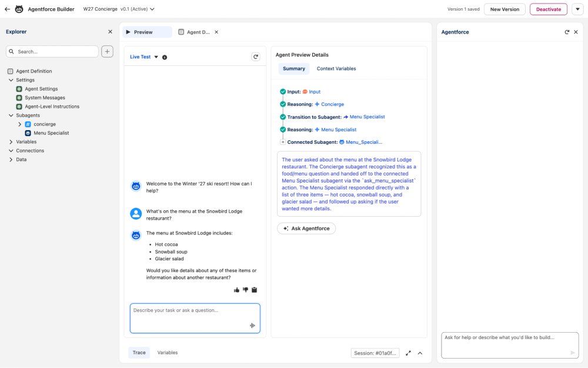Open the dropdown arrow beside Deactivate
The image size is (588, 368).
577,9
